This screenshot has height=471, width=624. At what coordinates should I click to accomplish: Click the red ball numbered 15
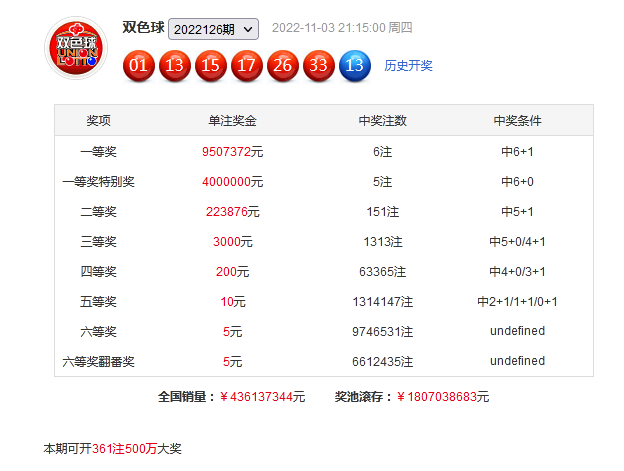click(211, 66)
